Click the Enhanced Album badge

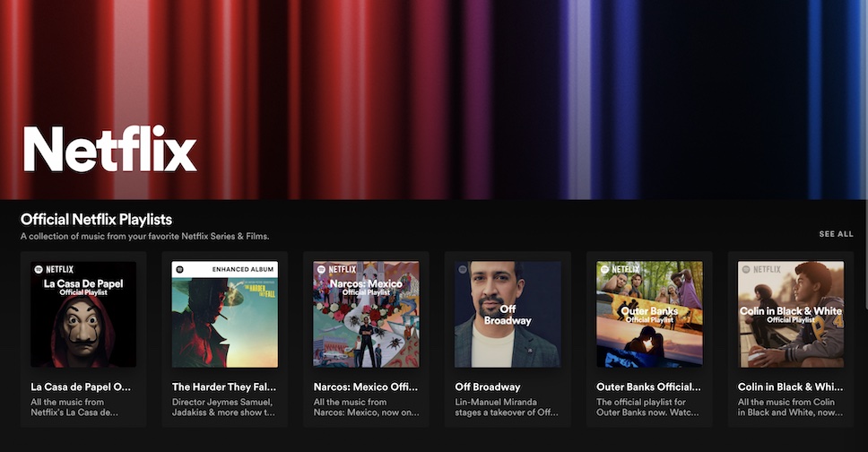(244, 269)
